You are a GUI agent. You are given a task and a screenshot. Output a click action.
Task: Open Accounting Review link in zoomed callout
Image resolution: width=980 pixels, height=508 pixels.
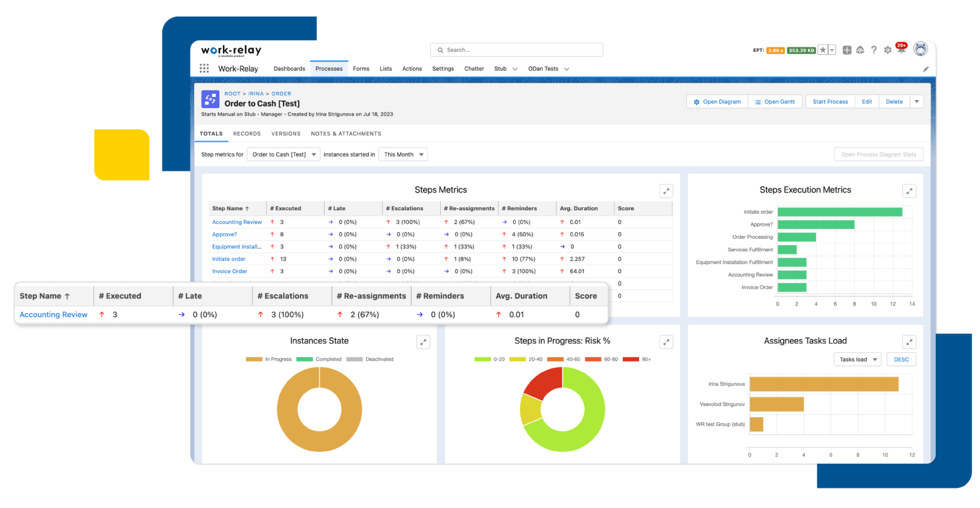click(x=53, y=315)
